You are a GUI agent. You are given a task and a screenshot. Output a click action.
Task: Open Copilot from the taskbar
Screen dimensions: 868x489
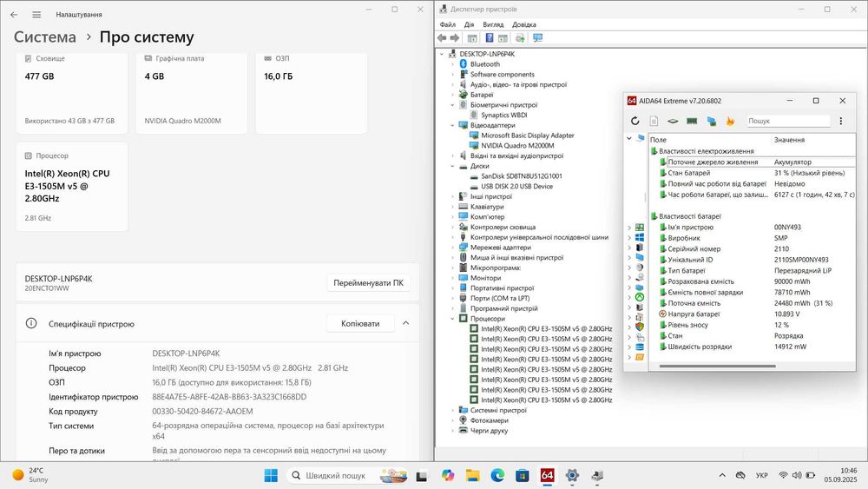(x=448, y=475)
